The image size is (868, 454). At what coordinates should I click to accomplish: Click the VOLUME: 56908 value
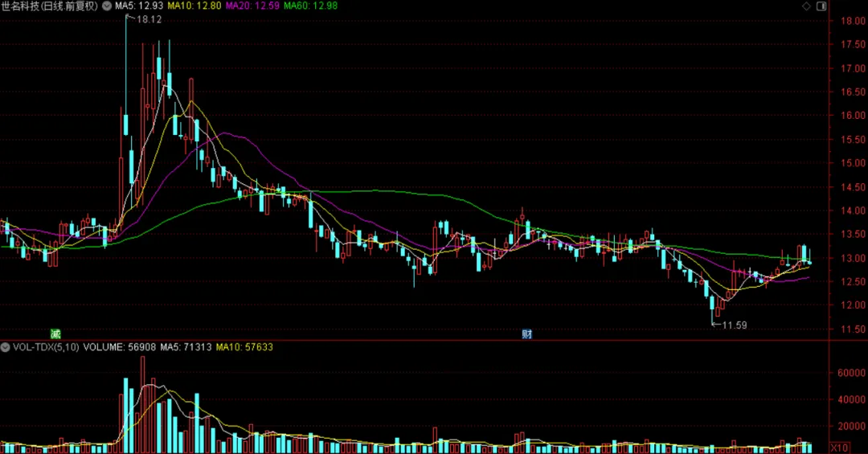(120, 347)
